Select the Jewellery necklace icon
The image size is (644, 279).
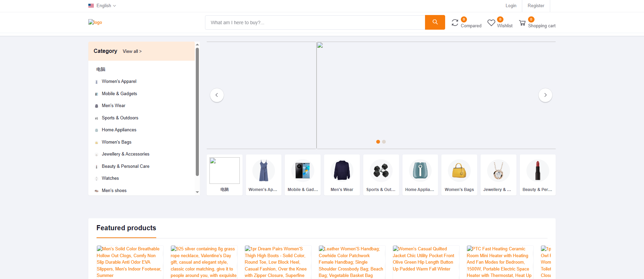point(498,171)
